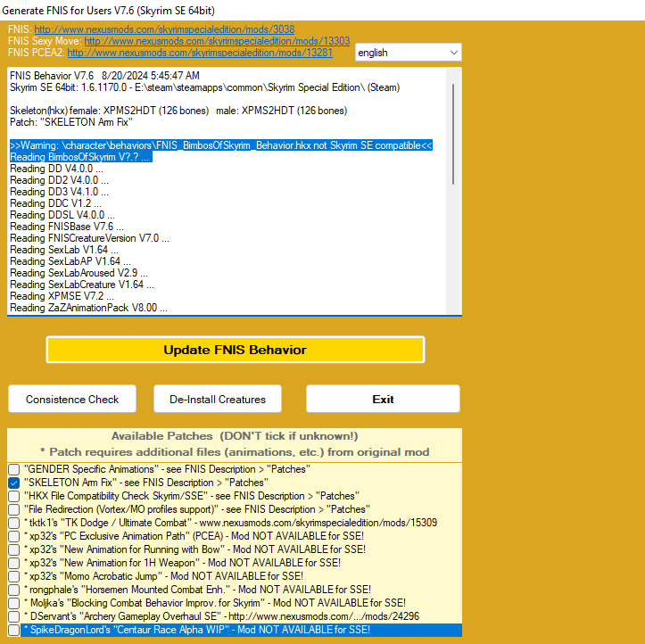645x644 pixels.
Task: Click the 'Reading DD3 V4.1.0' log line
Action: [x=59, y=192]
